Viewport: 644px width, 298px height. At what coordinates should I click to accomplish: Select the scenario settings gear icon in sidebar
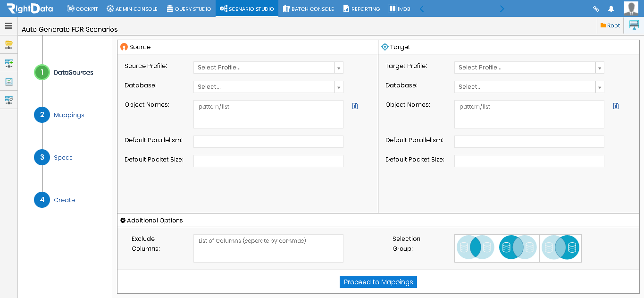click(8, 100)
